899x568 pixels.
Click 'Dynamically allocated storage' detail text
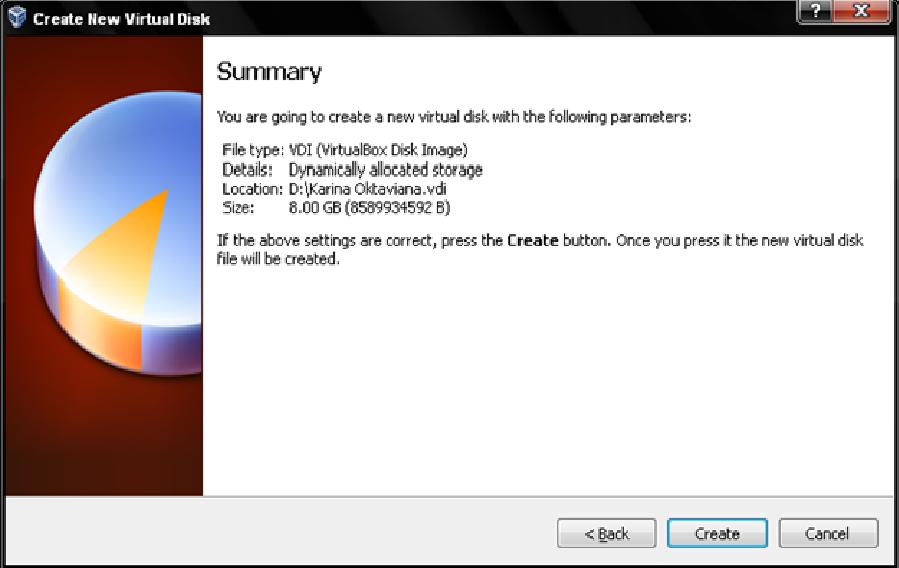point(385,170)
